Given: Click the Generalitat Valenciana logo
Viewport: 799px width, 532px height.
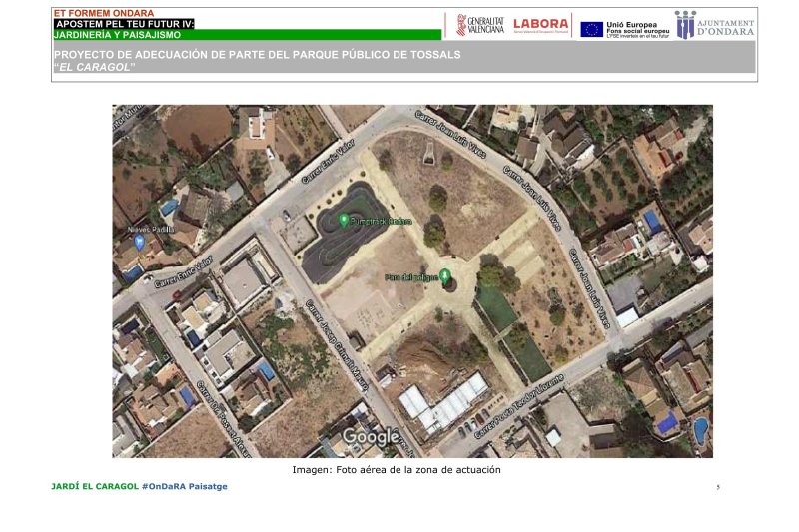Looking at the screenshot, I should pos(480,25).
